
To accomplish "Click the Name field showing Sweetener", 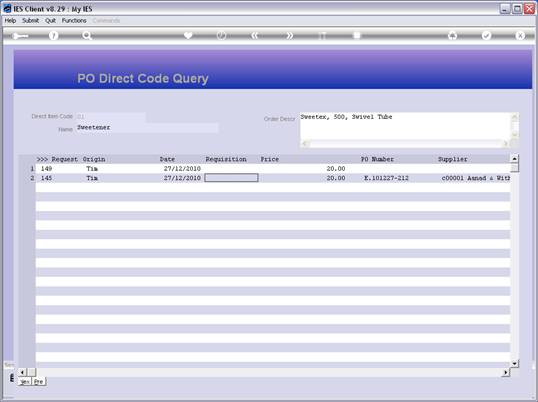I will [x=147, y=128].
